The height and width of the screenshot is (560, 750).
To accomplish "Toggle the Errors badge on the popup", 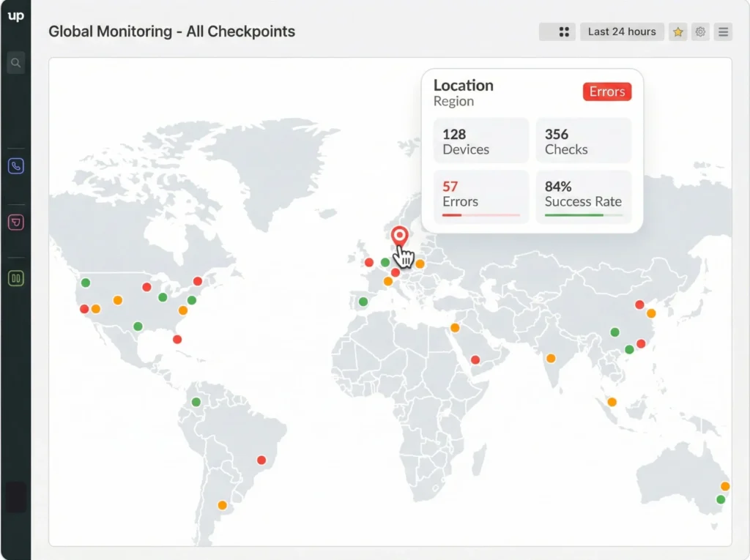I will click(x=606, y=92).
